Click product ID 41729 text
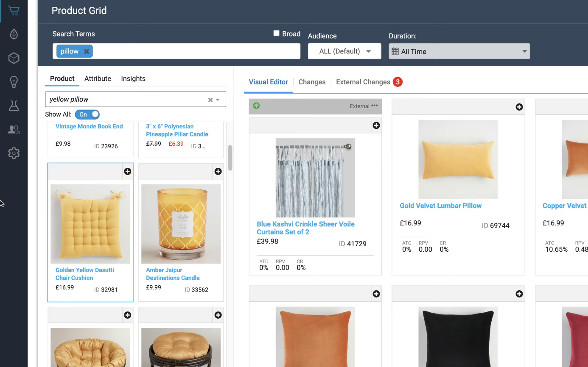 pos(353,244)
